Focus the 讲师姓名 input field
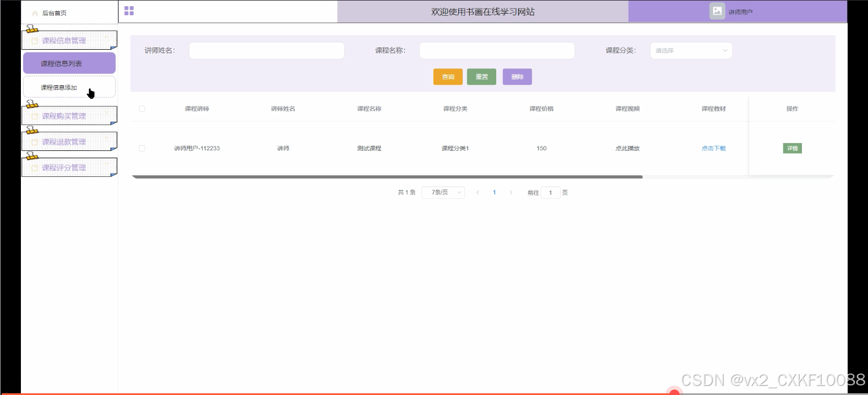The width and height of the screenshot is (868, 395). click(x=267, y=50)
